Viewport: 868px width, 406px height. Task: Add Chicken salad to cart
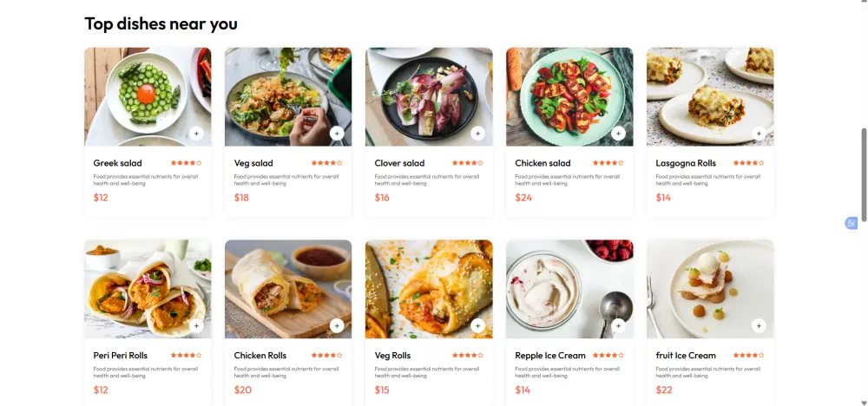[x=618, y=134]
